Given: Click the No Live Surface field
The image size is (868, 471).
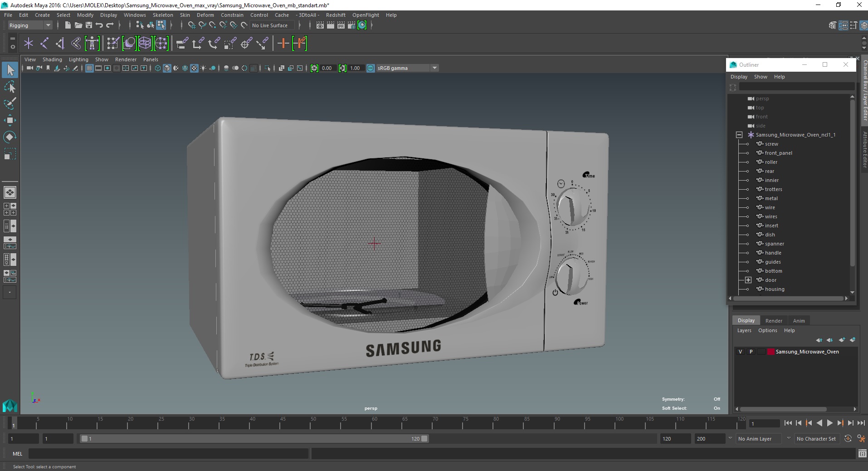Looking at the screenshot, I should (x=273, y=25).
